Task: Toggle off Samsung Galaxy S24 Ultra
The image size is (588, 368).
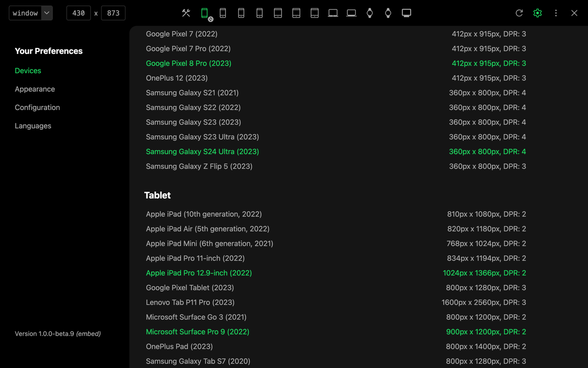Action: tap(203, 152)
